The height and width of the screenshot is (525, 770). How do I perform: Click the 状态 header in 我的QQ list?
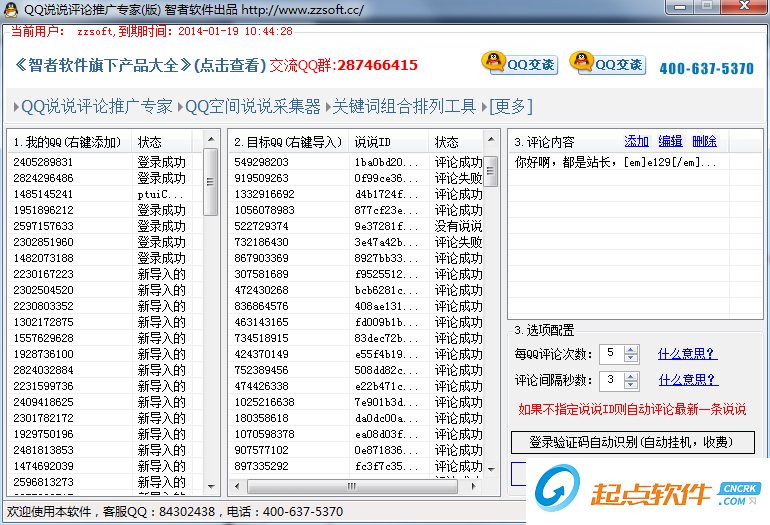tap(161, 142)
